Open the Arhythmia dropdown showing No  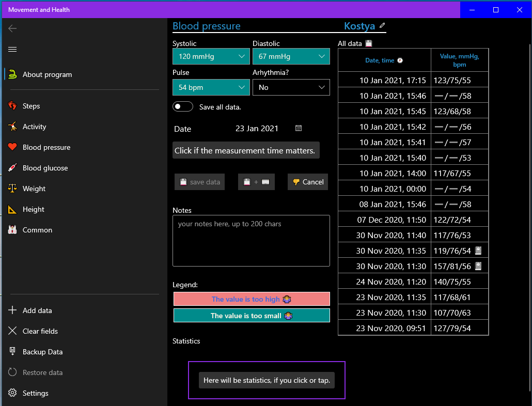291,87
